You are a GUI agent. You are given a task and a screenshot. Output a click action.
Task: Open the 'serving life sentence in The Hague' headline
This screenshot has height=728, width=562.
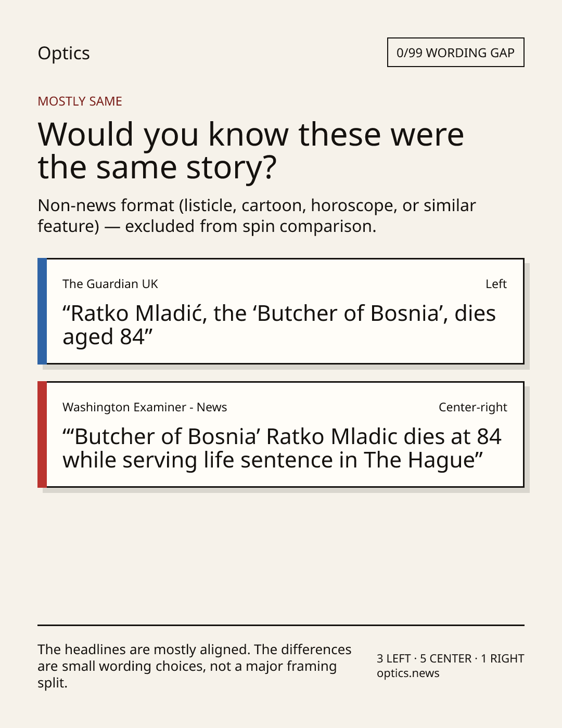point(282,448)
